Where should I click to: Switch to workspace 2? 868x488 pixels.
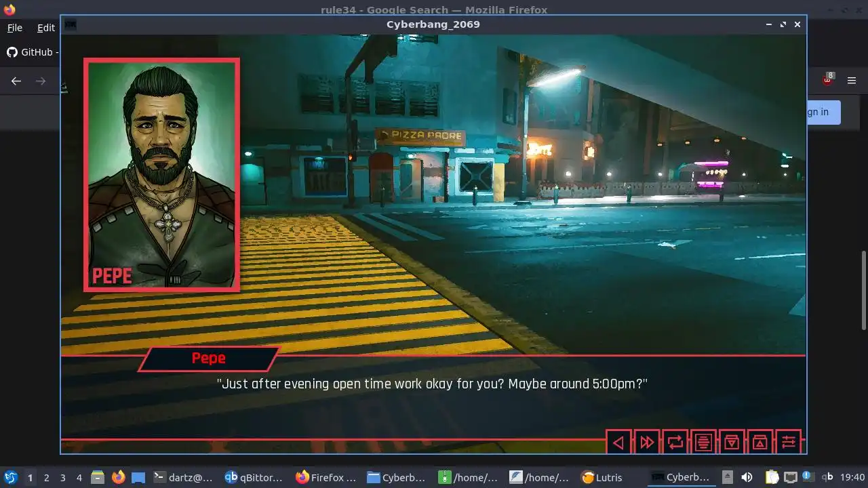(47, 478)
